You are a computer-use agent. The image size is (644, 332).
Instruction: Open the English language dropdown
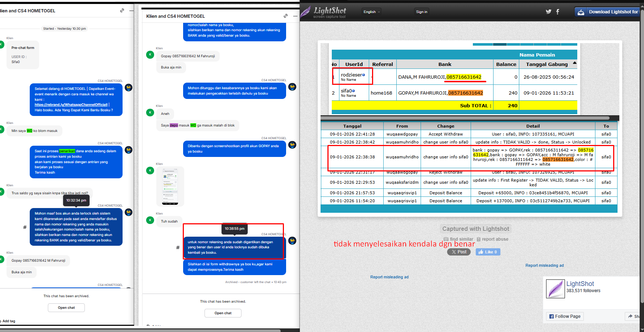[x=372, y=12]
